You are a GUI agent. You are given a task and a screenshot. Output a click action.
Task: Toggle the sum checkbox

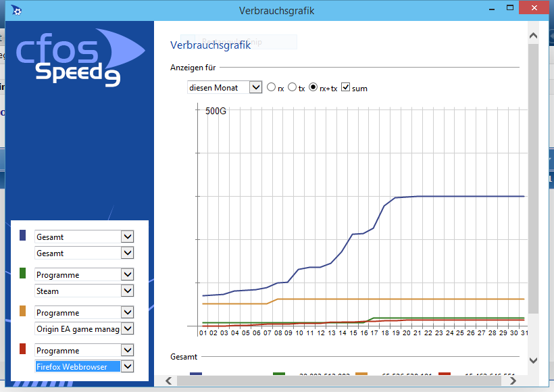(345, 87)
